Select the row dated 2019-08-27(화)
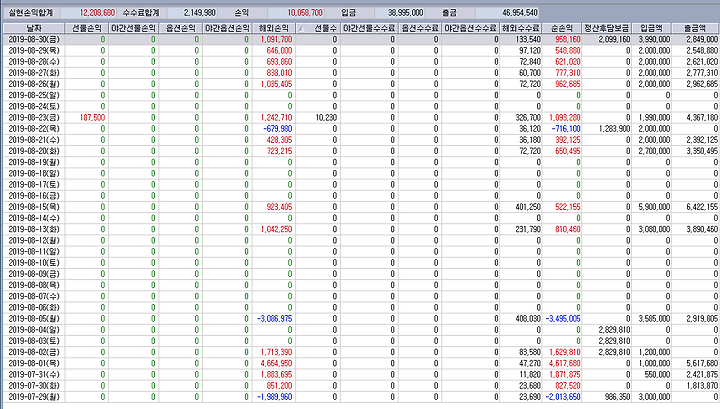Screen dimensions: 720x409 coord(361,73)
